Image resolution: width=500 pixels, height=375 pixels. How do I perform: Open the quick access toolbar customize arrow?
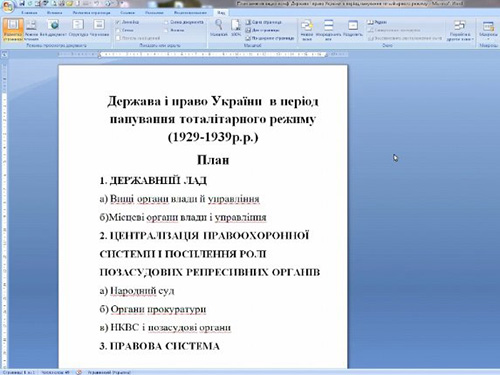(x=122, y=3)
